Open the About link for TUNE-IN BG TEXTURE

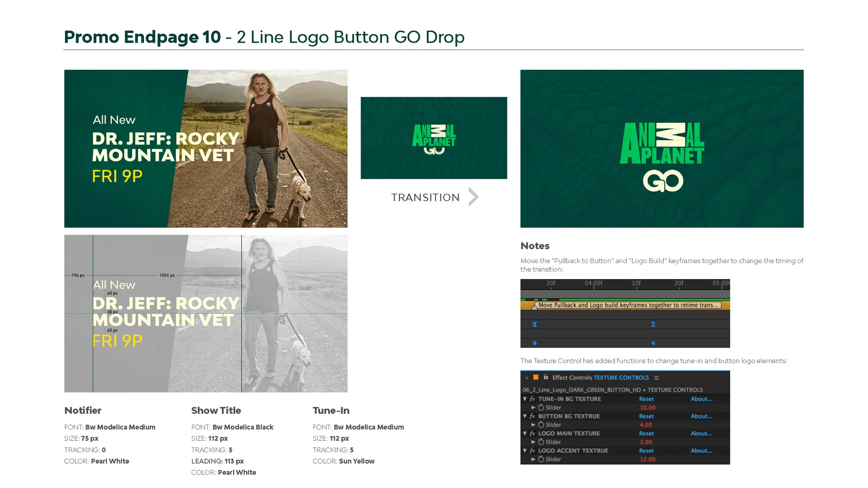coord(701,399)
